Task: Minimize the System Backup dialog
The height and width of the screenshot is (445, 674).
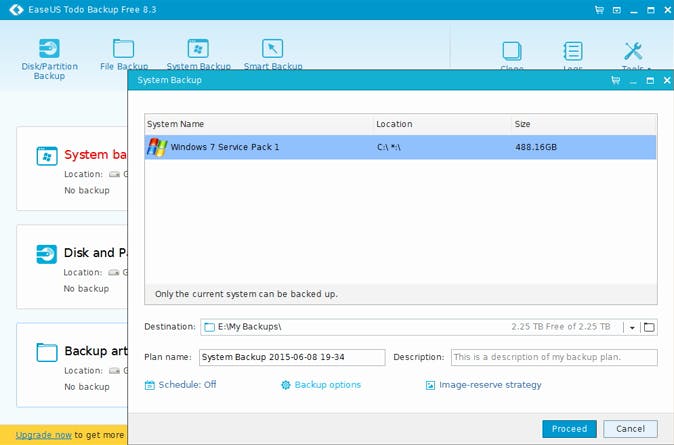Action: click(633, 81)
